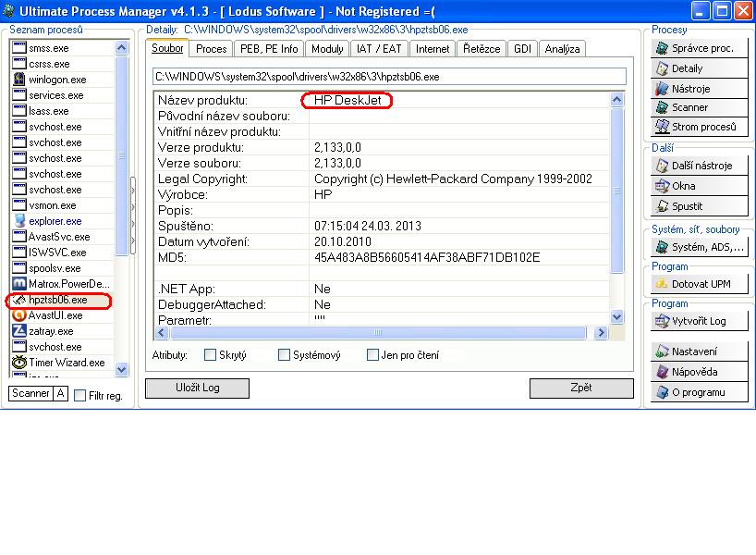Click the Spustit icon
The height and width of the screenshot is (555, 756).
click(662, 206)
